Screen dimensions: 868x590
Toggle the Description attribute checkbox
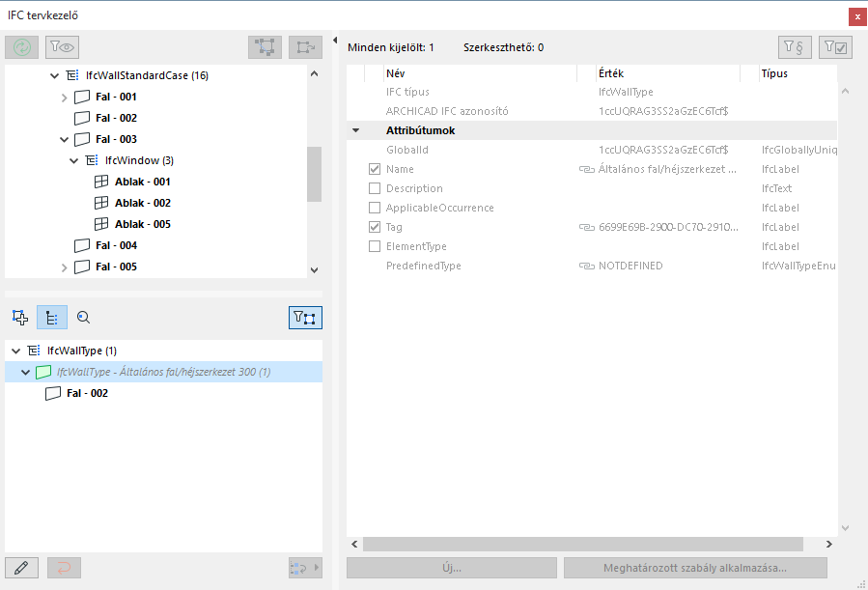point(375,188)
